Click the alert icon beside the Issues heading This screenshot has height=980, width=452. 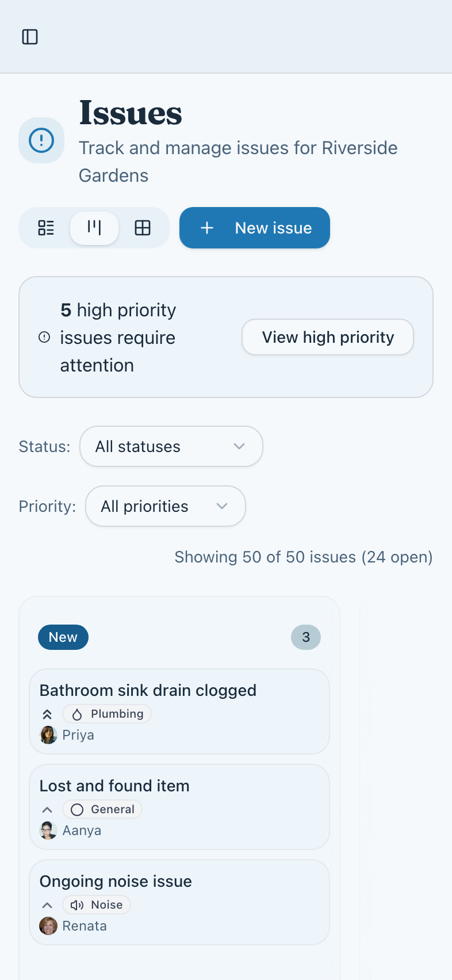(x=41, y=140)
